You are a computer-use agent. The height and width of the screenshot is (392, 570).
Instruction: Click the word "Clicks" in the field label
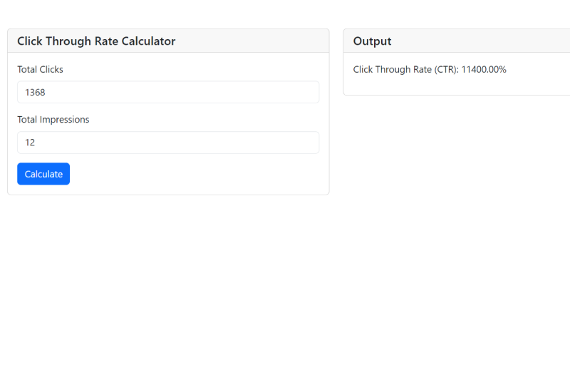click(52, 70)
